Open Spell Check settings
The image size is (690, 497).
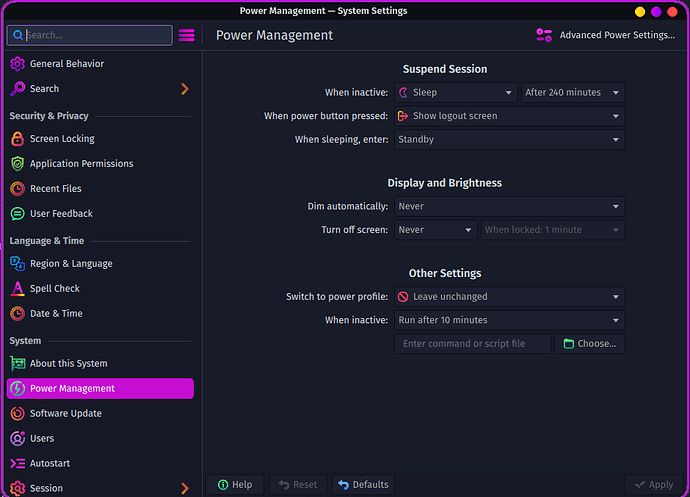[54, 289]
